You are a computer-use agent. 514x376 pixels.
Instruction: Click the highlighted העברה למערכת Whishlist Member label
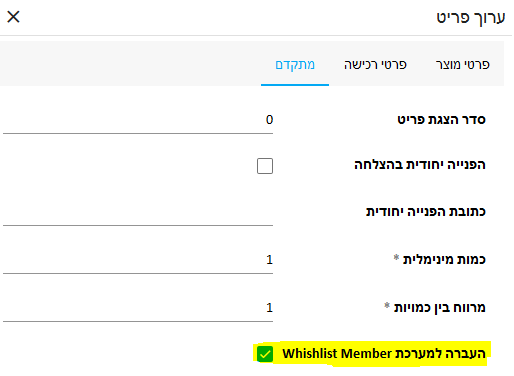coord(384,354)
